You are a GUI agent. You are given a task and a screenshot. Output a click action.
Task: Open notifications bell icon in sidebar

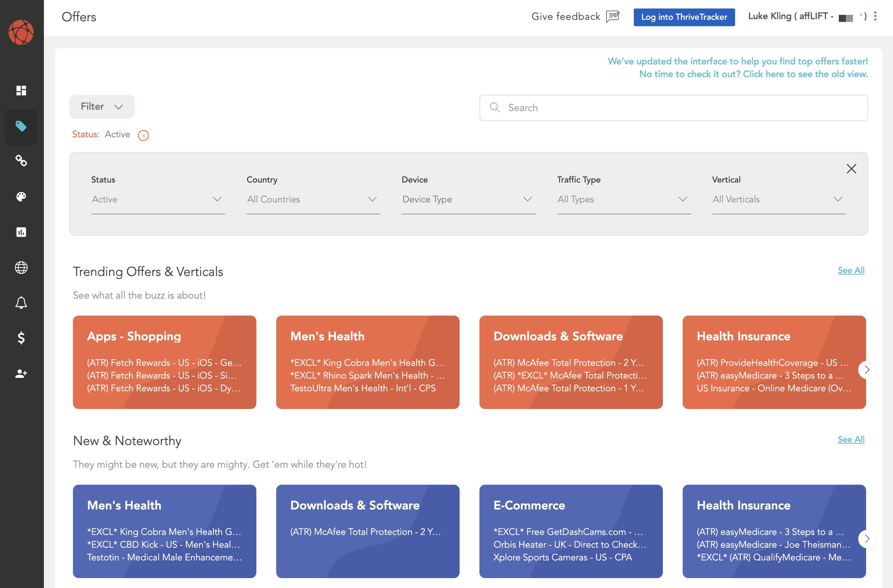pyautogui.click(x=21, y=302)
